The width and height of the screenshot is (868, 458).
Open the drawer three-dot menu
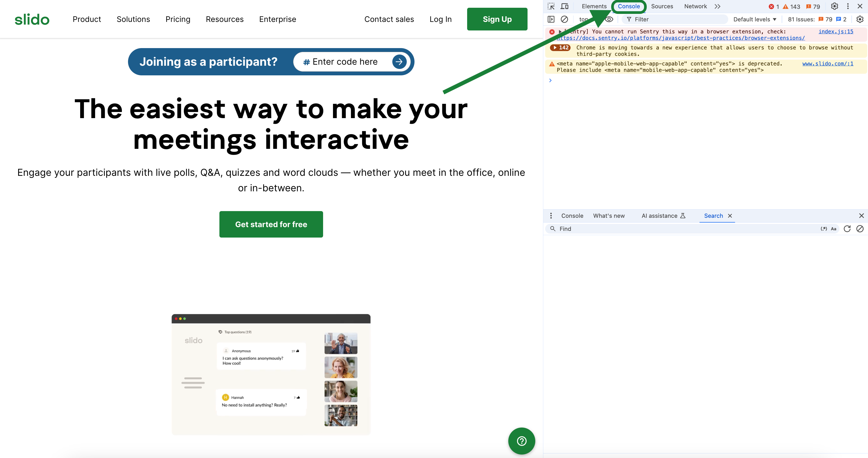(x=551, y=216)
